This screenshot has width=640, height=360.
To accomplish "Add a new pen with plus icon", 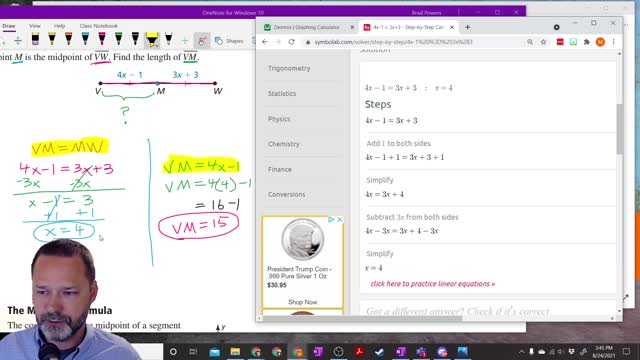I will pyautogui.click(x=185, y=41).
